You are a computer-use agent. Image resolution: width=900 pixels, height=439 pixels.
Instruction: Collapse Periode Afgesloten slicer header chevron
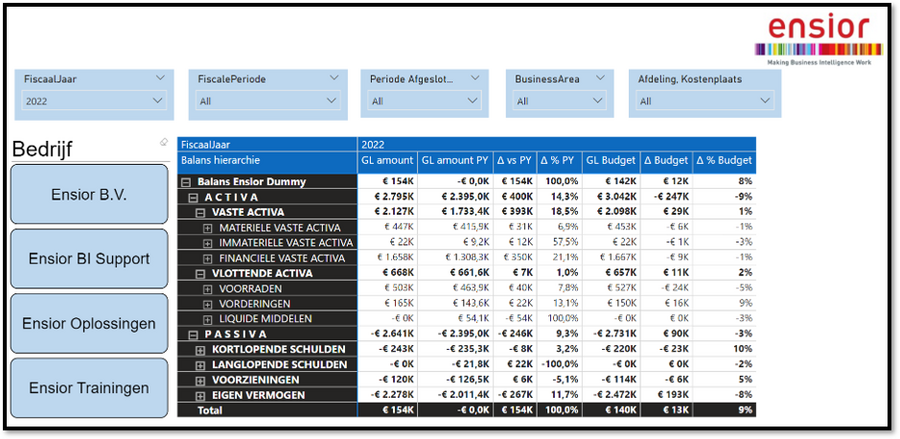pyautogui.click(x=475, y=79)
